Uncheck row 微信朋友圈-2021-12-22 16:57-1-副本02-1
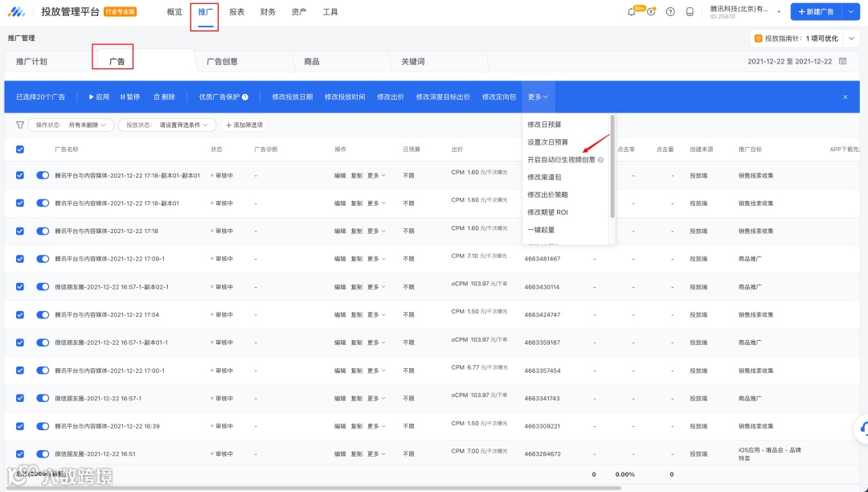 20,287
